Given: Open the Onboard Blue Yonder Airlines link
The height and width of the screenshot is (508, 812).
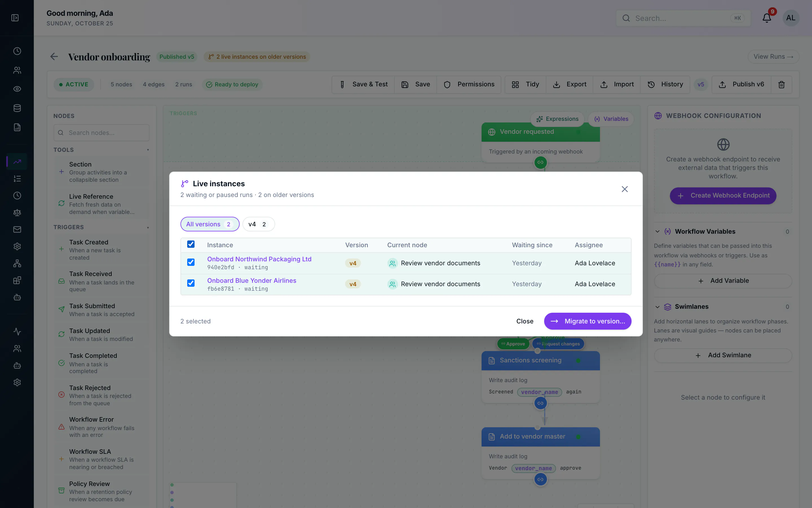Looking at the screenshot, I should point(252,281).
